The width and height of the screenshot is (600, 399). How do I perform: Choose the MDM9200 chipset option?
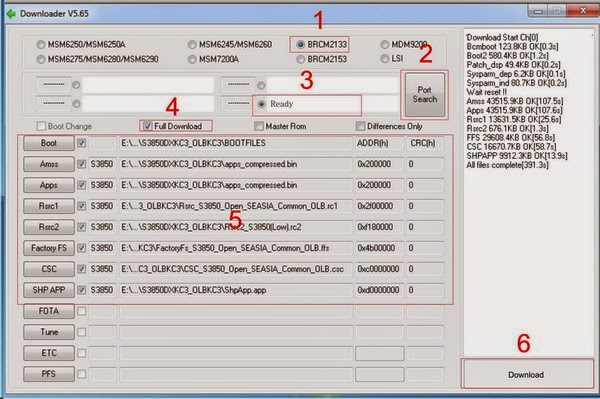pos(385,45)
